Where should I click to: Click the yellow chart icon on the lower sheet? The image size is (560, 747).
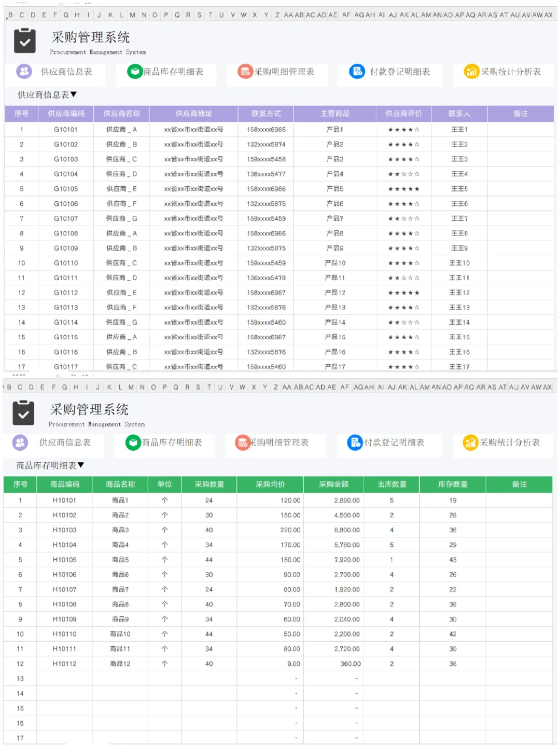click(x=470, y=442)
